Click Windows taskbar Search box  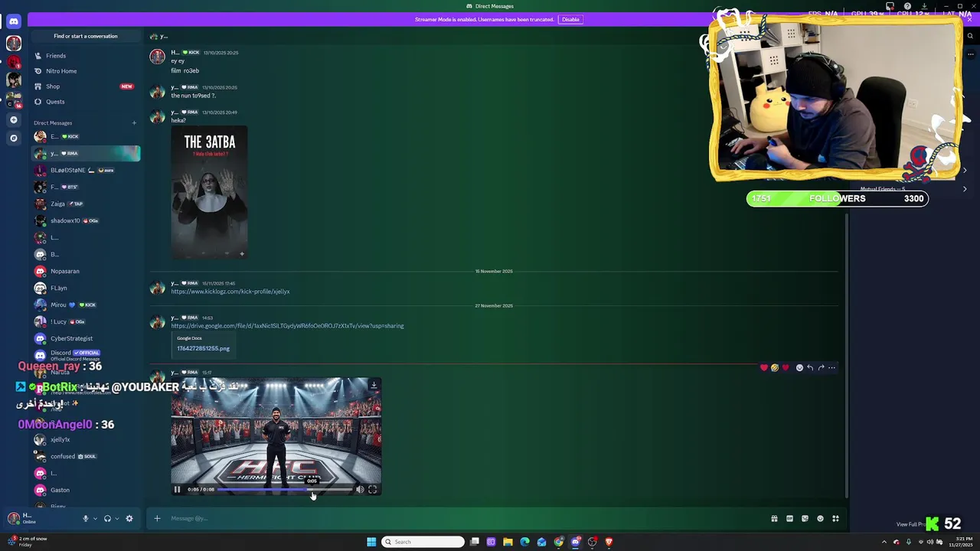point(423,542)
